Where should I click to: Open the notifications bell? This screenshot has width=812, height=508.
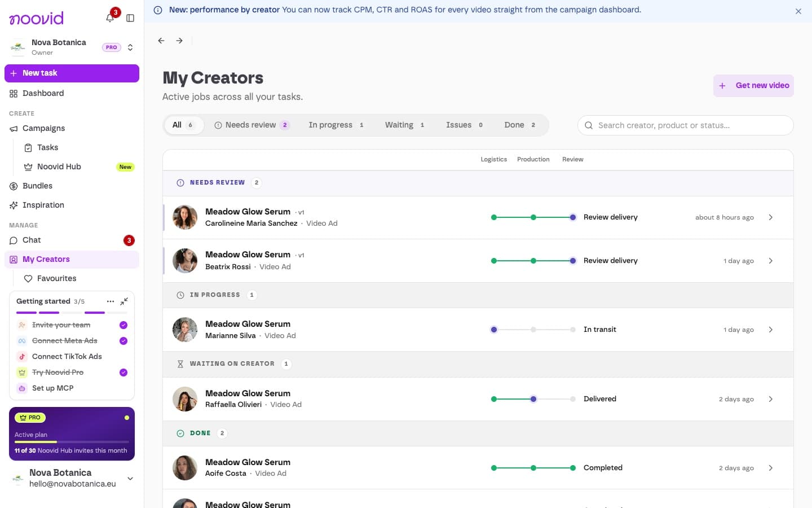coord(110,18)
